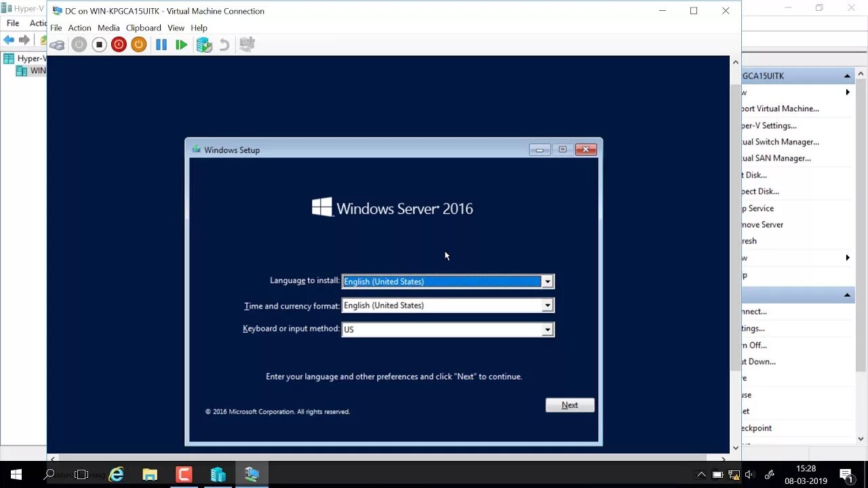Open the Clipboard menu
This screenshot has height=488, width=868.
click(x=144, y=28)
